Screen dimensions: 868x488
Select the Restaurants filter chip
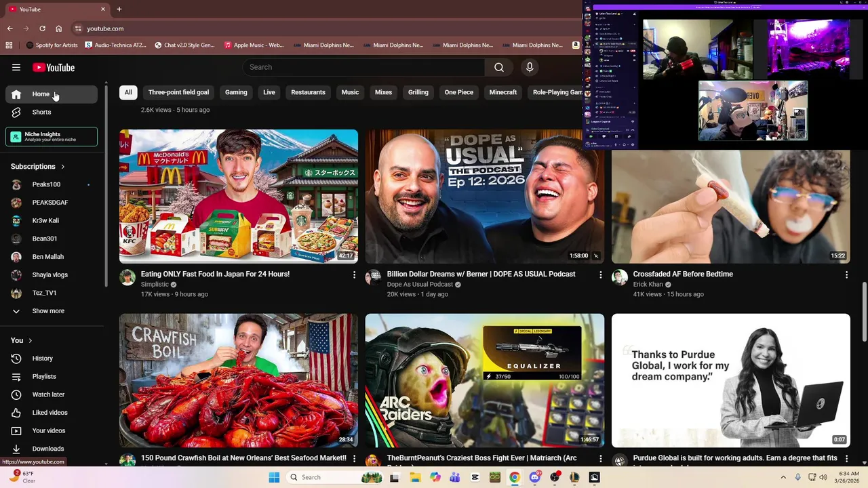tap(308, 92)
